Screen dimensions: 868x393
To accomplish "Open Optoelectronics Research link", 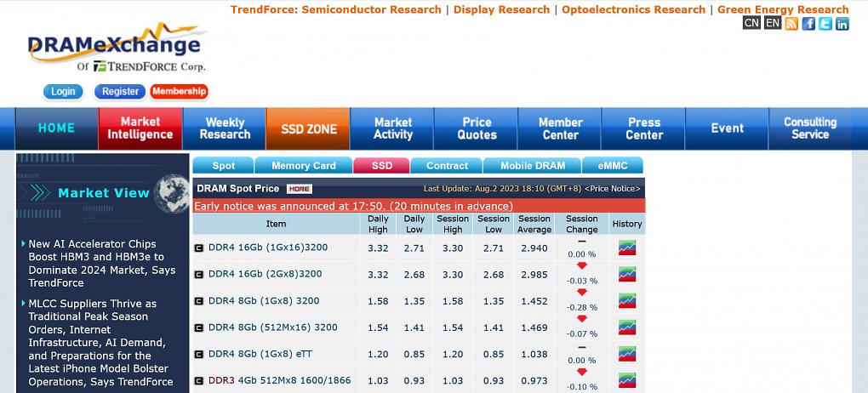I will coord(633,9).
